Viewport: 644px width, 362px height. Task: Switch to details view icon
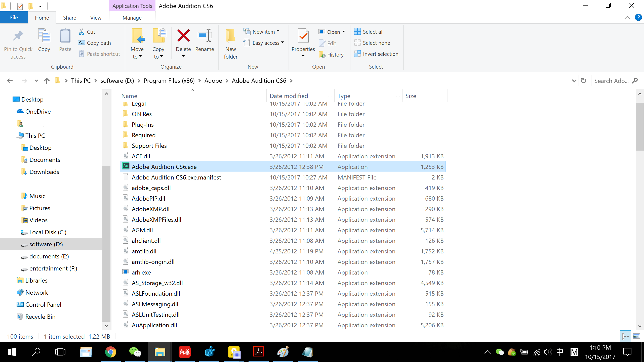[625, 336]
